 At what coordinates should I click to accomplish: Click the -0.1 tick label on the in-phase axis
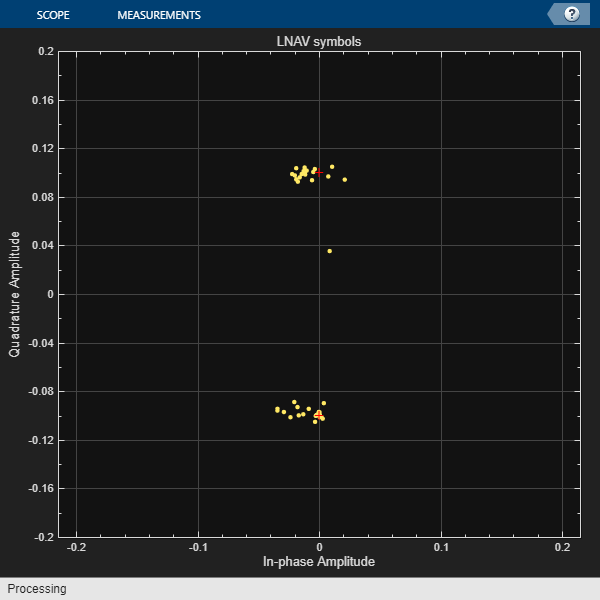[197, 547]
